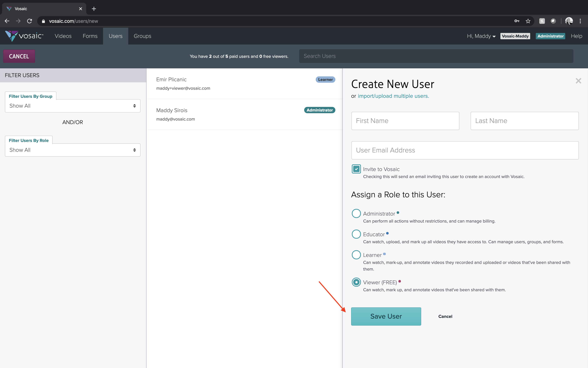Open Filter Users By Role dropdown
Image resolution: width=588 pixels, height=368 pixels.
click(x=73, y=150)
